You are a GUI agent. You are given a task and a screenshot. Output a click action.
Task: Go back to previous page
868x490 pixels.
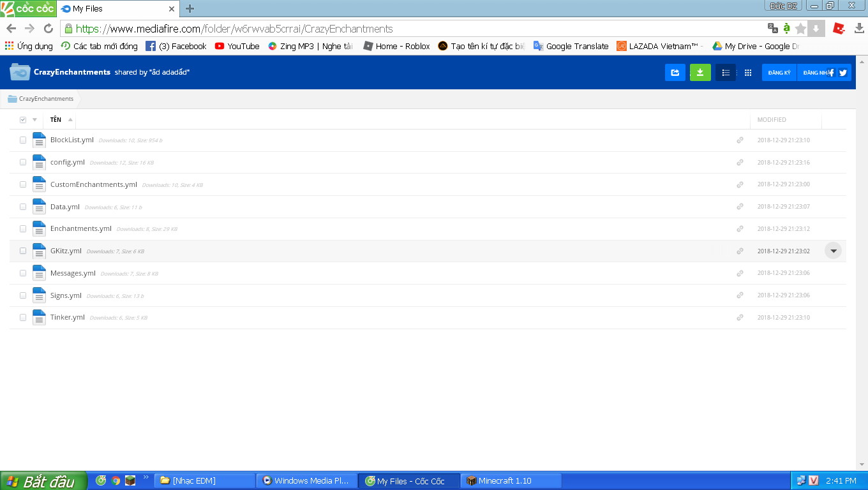pyautogui.click(x=11, y=29)
